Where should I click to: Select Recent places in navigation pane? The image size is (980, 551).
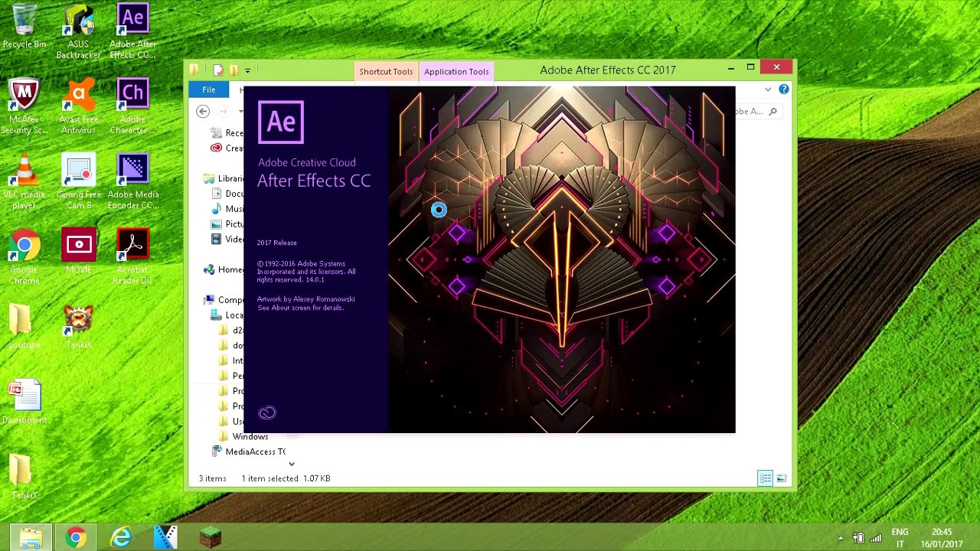(227, 133)
